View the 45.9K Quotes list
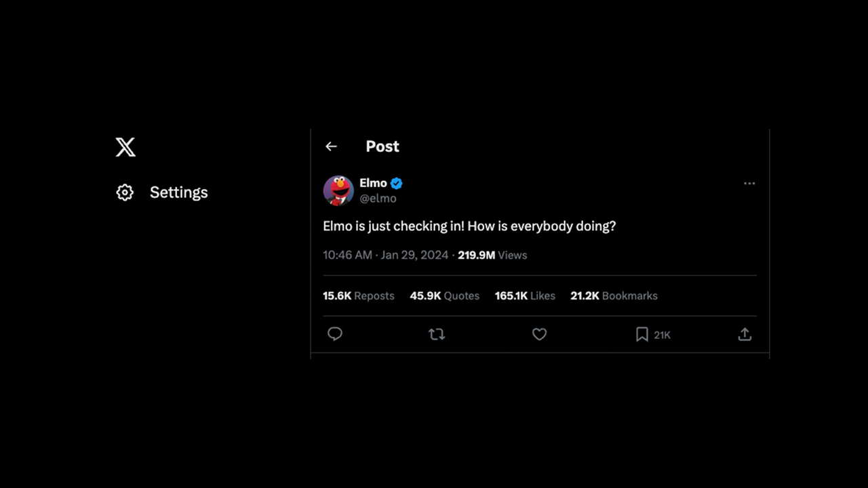The height and width of the screenshot is (488, 868). 444,296
